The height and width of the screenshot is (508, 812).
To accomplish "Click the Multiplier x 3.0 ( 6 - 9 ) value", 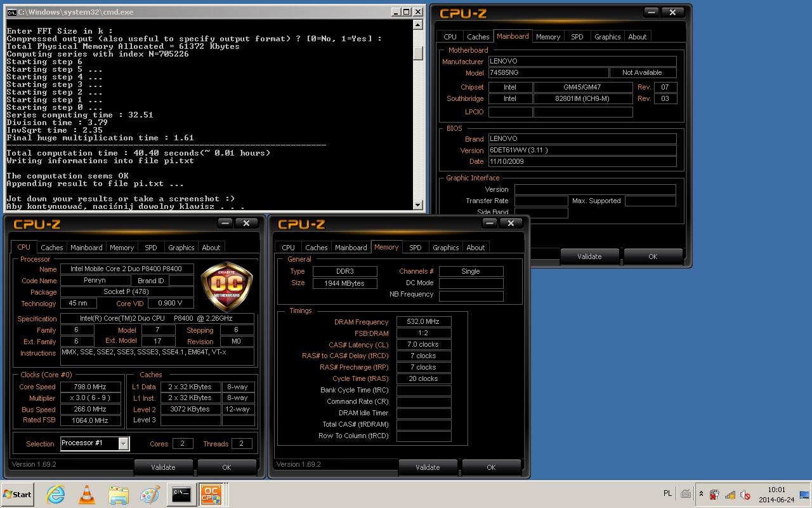I will click(x=90, y=398).
